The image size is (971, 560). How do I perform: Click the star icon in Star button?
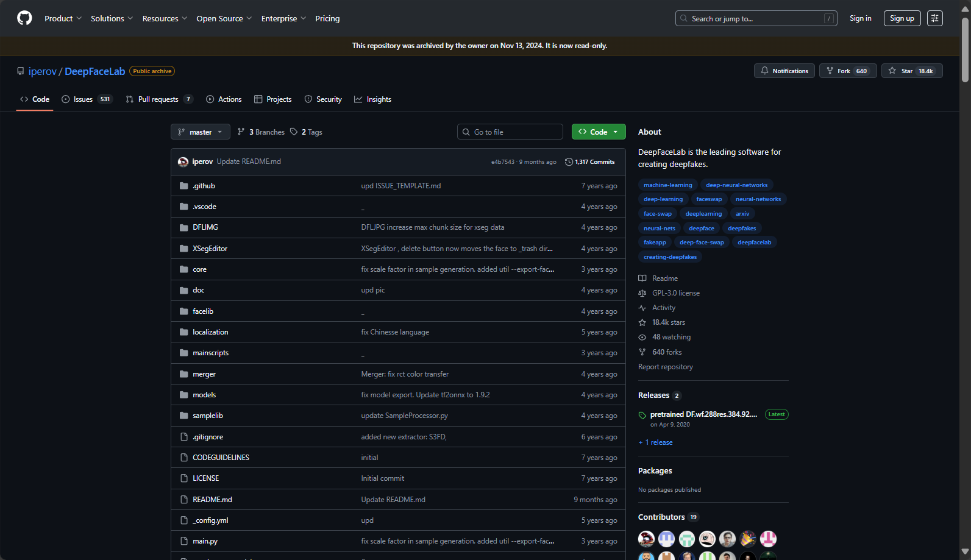892,71
